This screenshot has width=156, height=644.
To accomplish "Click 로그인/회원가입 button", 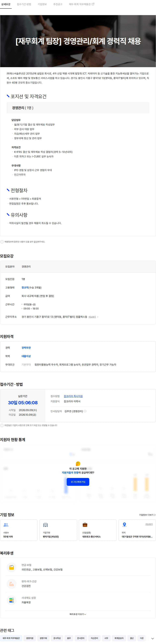I will click(x=78, y=482).
